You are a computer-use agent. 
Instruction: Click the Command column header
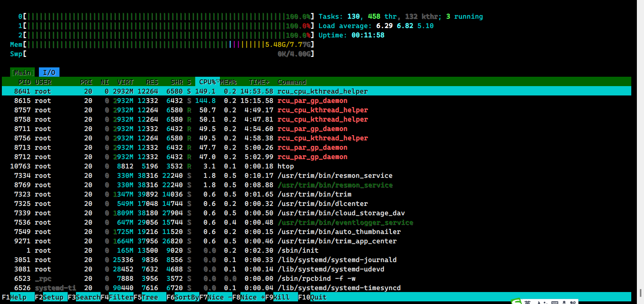coord(292,82)
